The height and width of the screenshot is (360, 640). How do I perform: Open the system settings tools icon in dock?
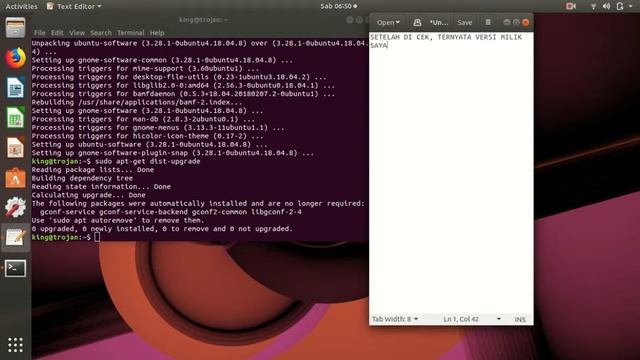click(16, 207)
